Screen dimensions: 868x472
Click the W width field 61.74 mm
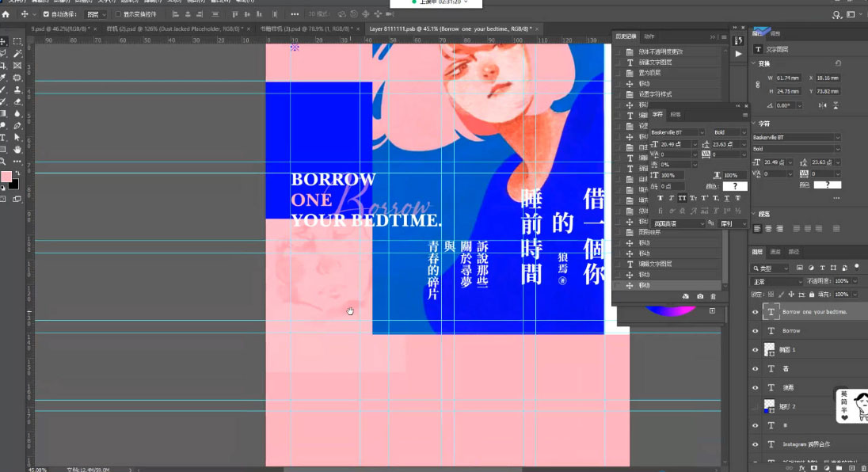coord(788,78)
